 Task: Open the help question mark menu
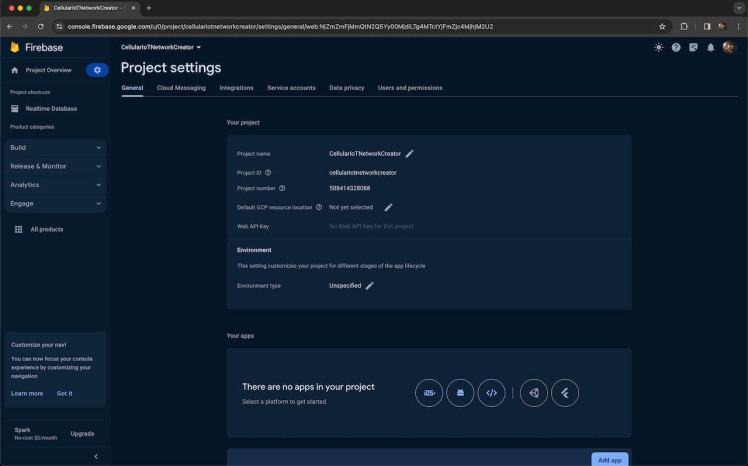tap(676, 47)
